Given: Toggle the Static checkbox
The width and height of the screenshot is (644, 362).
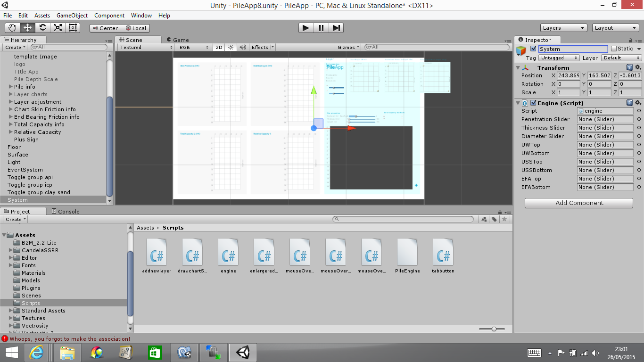Looking at the screenshot, I should pyautogui.click(x=614, y=49).
